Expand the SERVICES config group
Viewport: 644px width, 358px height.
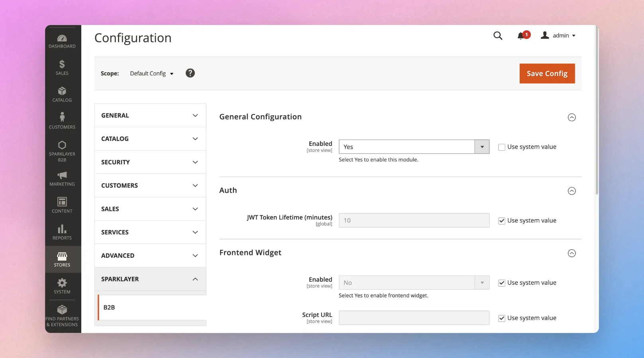150,232
